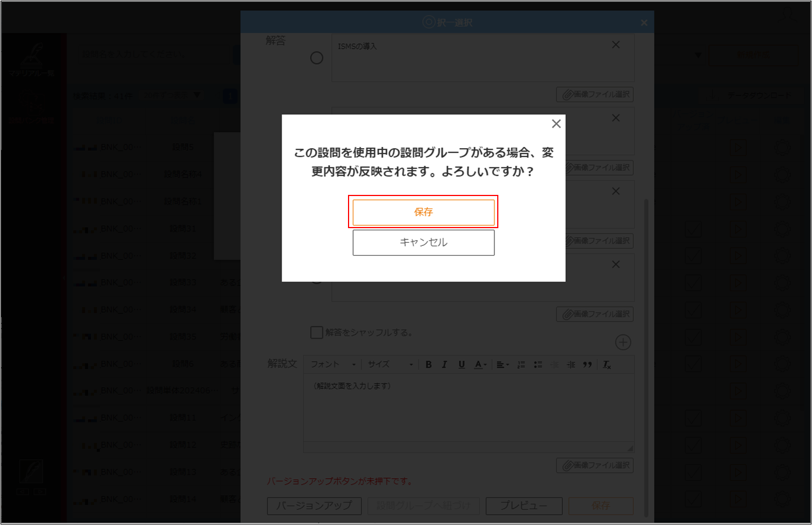Click the gear edit icon in 設問6 row
This screenshot has height=525, width=812.
tap(783, 364)
